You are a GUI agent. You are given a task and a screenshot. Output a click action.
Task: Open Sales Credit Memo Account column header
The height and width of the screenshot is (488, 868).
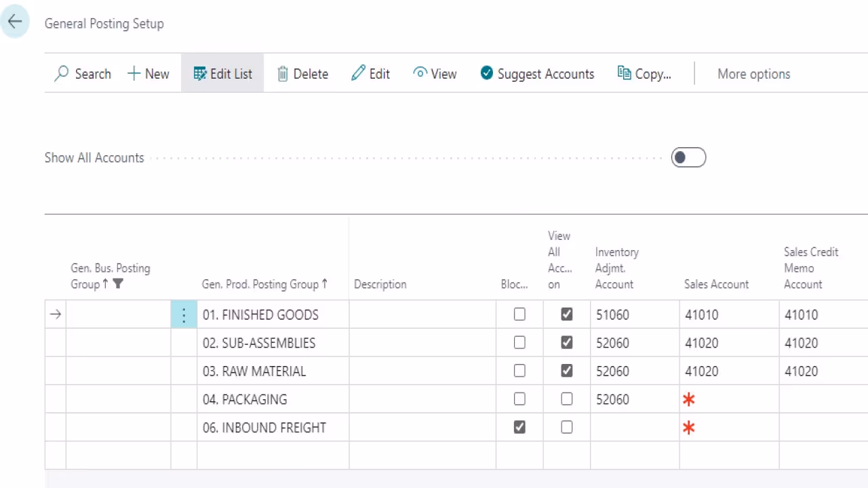coord(811,268)
